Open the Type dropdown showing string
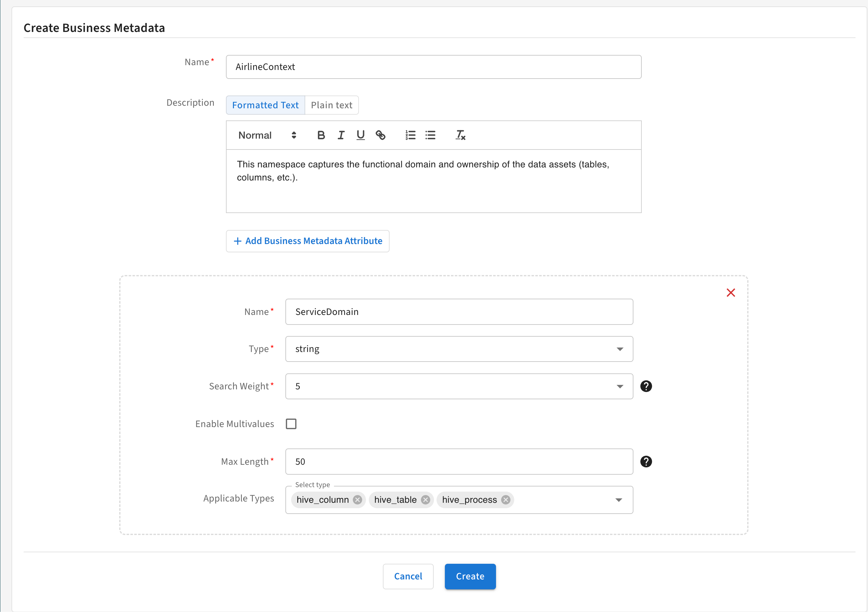This screenshot has height=612, width=868. pyautogui.click(x=459, y=349)
